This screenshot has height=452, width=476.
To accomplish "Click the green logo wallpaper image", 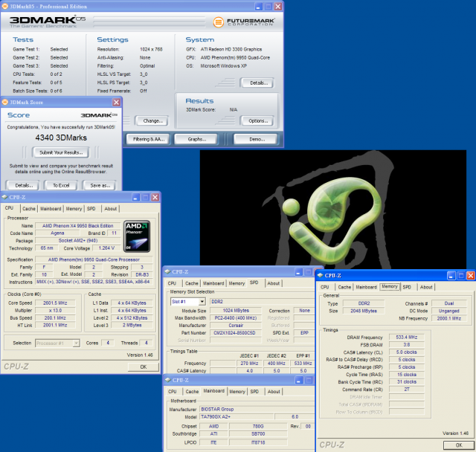I will [x=333, y=210].
